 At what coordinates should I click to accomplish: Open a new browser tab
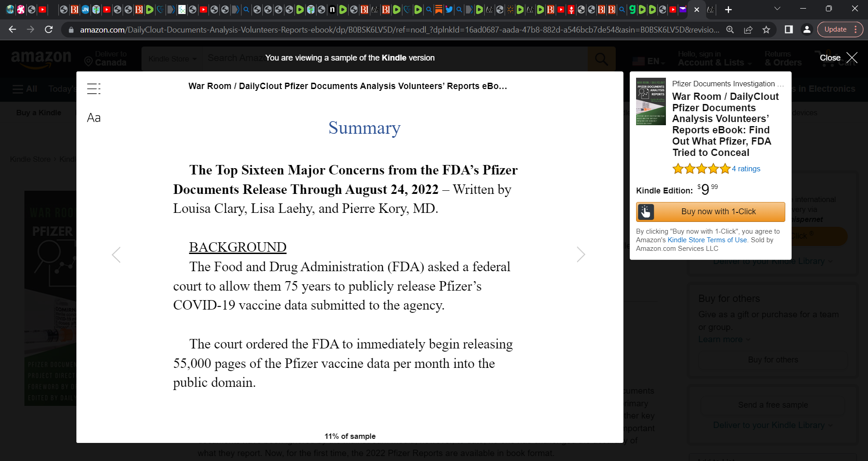728,9
